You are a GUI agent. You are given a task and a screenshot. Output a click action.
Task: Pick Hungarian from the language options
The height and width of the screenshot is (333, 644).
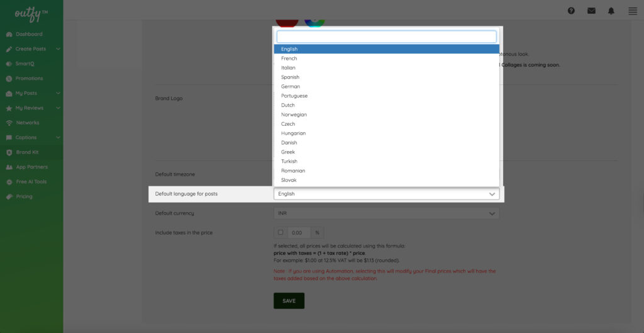(x=293, y=133)
